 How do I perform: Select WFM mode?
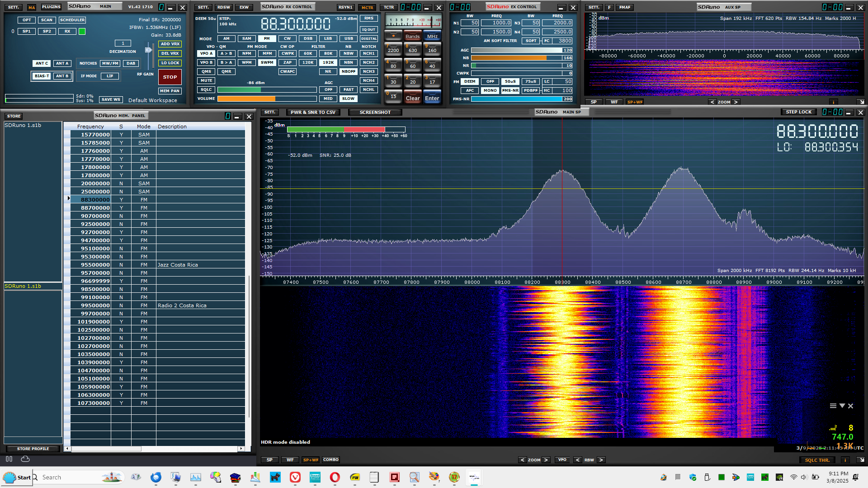(x=247, y=62)
